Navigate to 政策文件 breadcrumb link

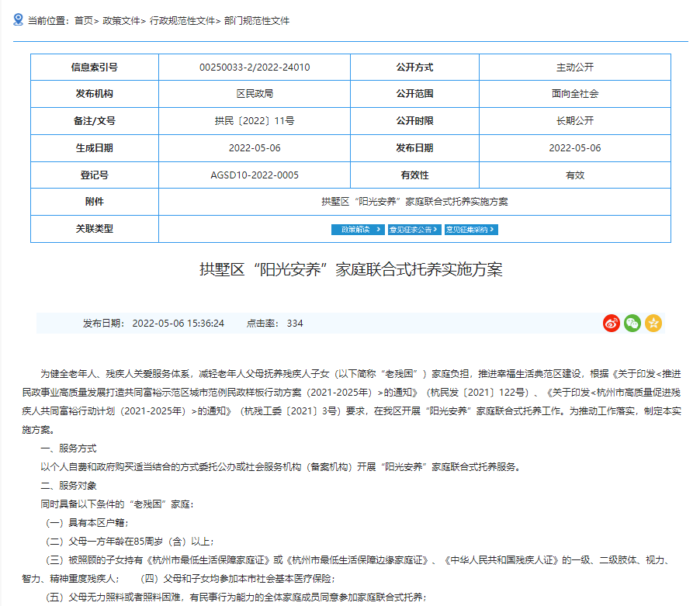coord(120,21)
